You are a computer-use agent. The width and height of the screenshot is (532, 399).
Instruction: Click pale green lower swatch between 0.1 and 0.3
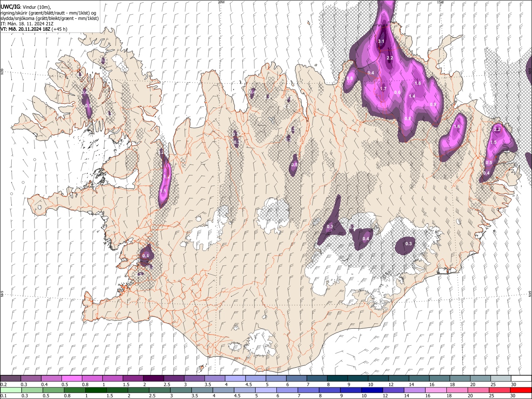tap(11, 390)
